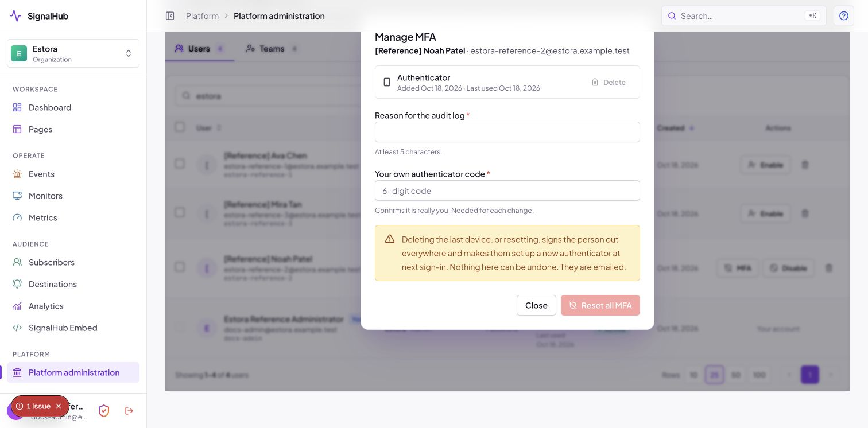868x428 pixels.
Task: Click the shield security icon in sidebar footer
Action: pos(104,411)
